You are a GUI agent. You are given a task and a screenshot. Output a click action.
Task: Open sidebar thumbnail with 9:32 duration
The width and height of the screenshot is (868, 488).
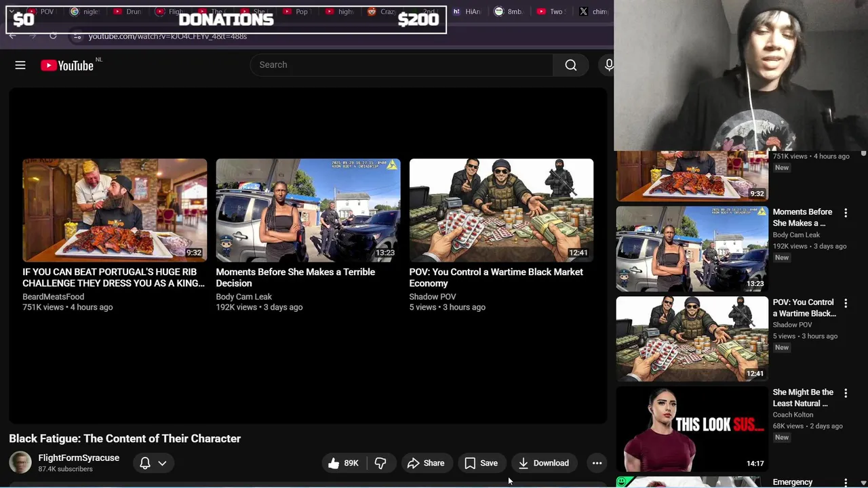pos(692,176)
